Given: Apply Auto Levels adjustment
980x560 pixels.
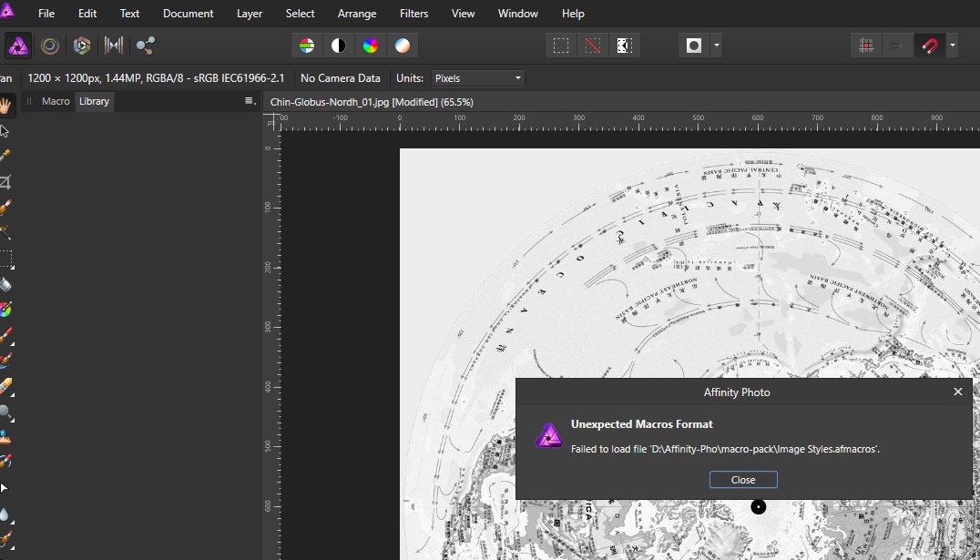Looking at the screenshot, I should (307, 46).
